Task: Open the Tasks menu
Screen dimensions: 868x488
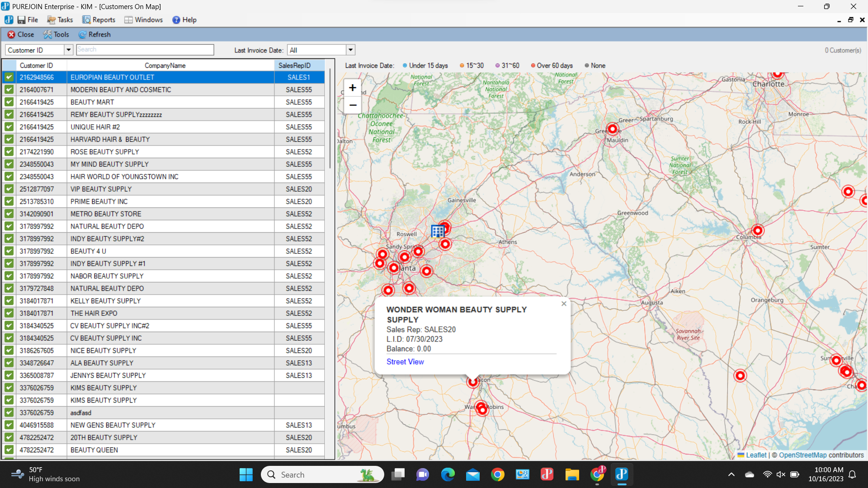Action: click(x=60, y=20)
